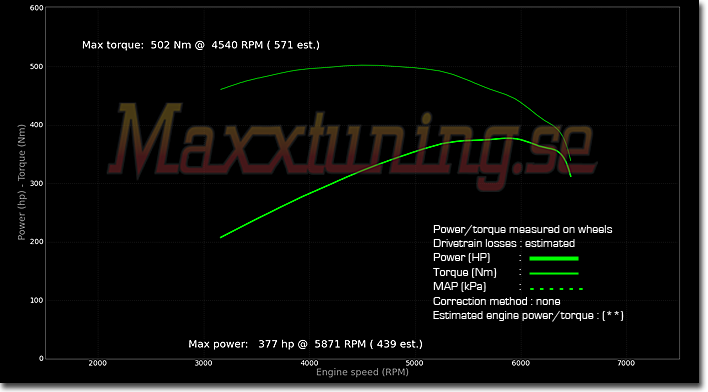The width and height of the screenshot is (708, 392).
Task: Click the 6000 tick on RPM axis
Action: [x=521, y=363]
